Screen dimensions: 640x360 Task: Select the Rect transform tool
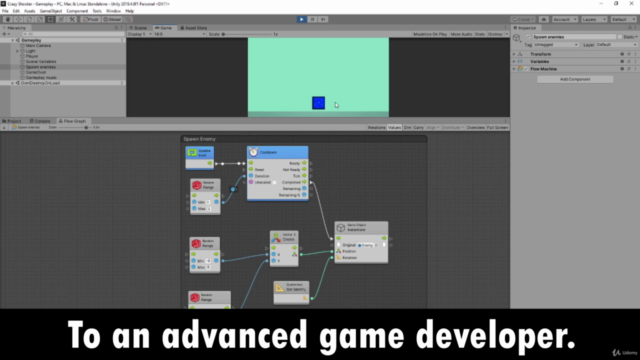point(50,19)
